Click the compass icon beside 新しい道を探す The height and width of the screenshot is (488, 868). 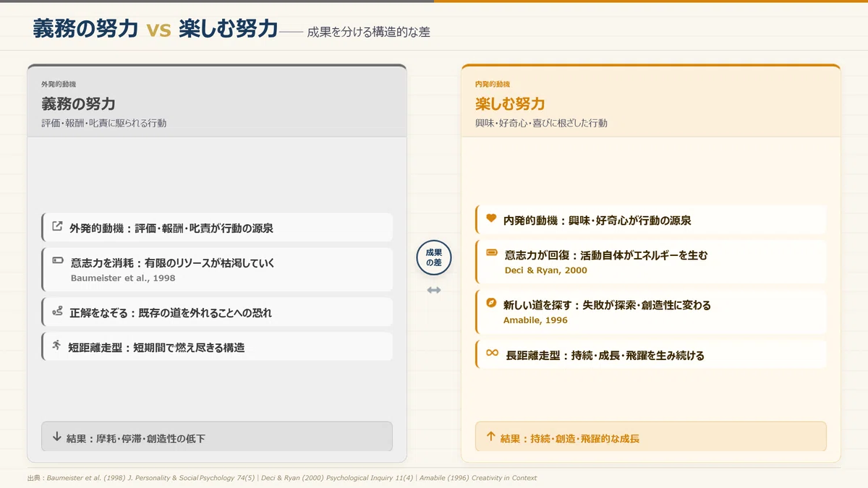(491, 303)
